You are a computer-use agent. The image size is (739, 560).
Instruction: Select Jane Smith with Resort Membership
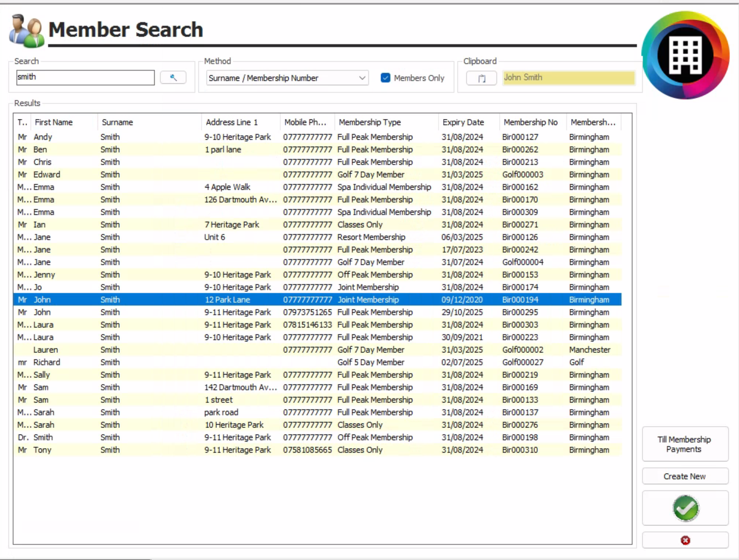(317, 237)
